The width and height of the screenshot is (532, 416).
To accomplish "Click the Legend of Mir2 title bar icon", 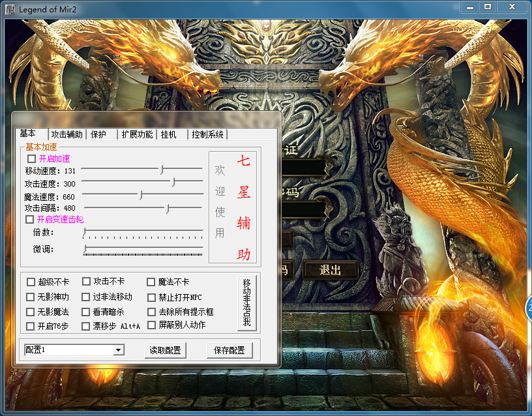I will click(10, 9).
